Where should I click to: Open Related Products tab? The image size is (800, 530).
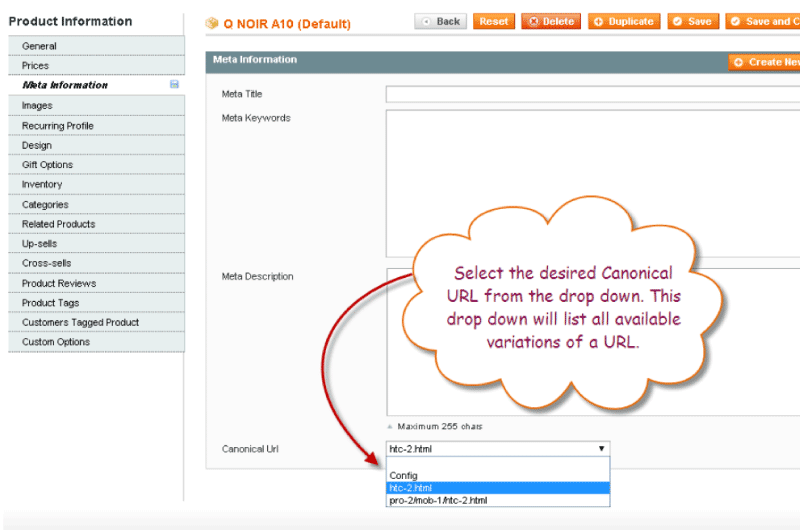click(96, 224)
